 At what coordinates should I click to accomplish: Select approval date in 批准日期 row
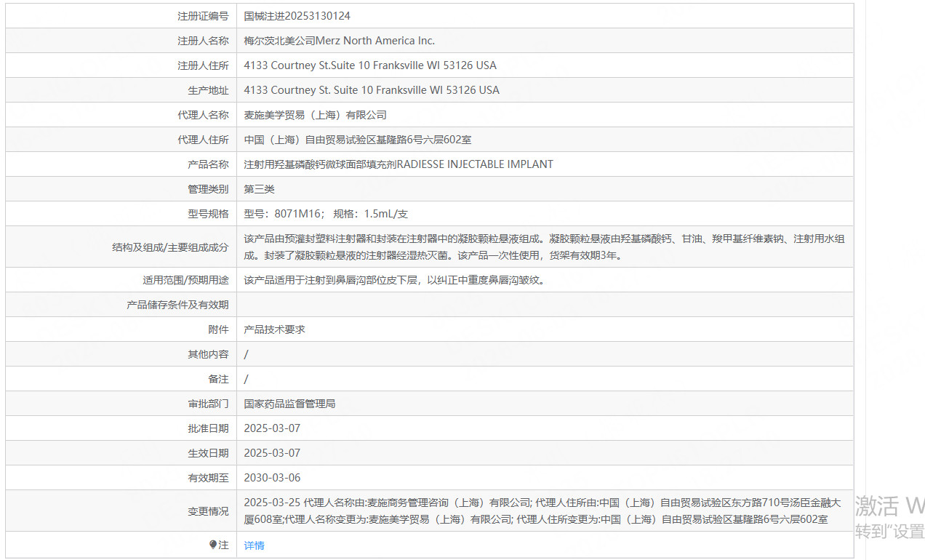tap(272, 428)
